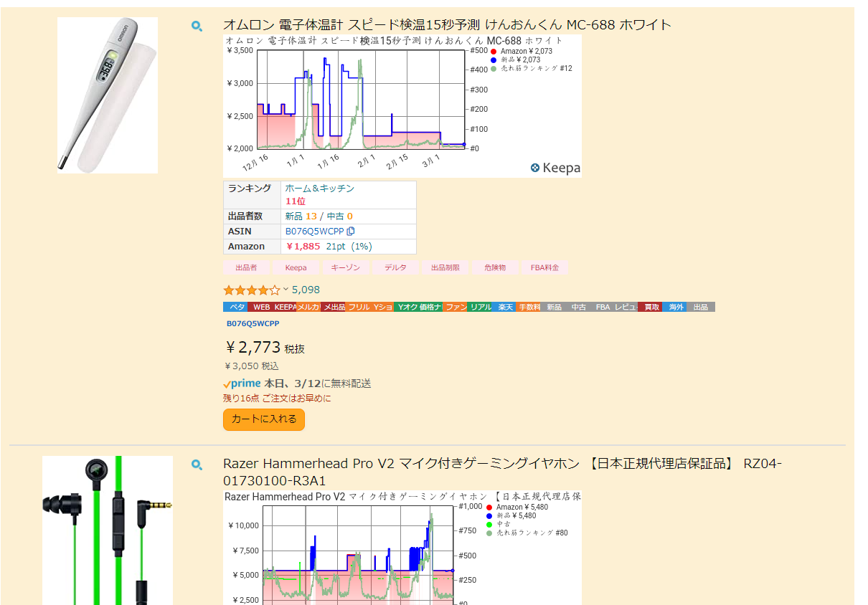Screen dimensions: 868x605
Task: Click the 楽天 search badge
Action: click(x=505, y=306)
